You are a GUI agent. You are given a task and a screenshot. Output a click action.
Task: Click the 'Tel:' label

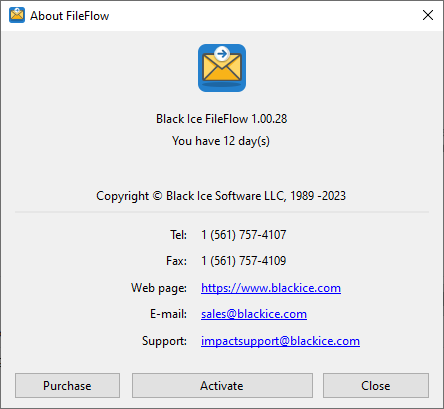click(179, 235)
